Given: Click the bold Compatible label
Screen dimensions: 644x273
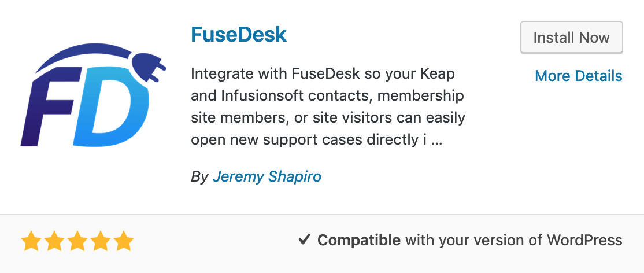Looking at the screenshot, I should [x=359, y=240].
